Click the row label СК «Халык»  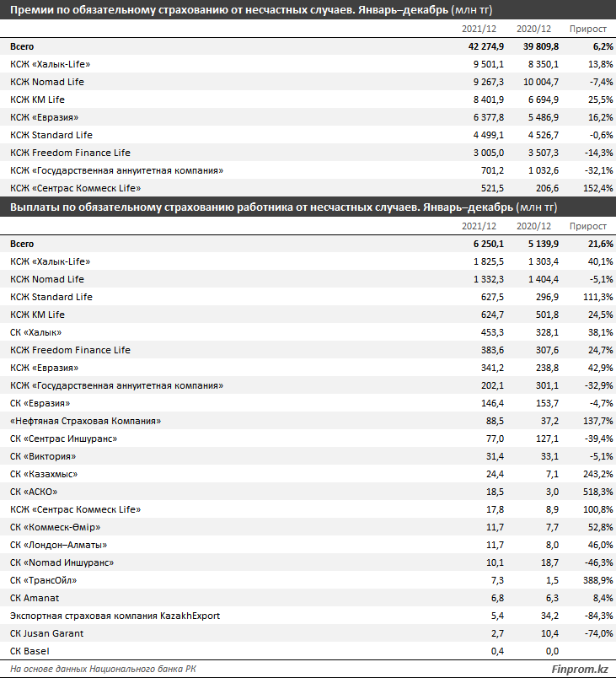coord(36,332)
